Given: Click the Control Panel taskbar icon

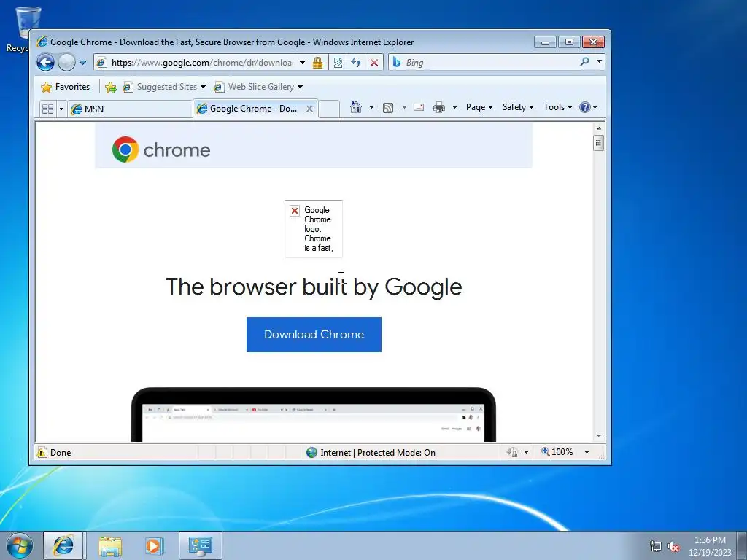Looking at the screenshot, I should coord(200,545).
